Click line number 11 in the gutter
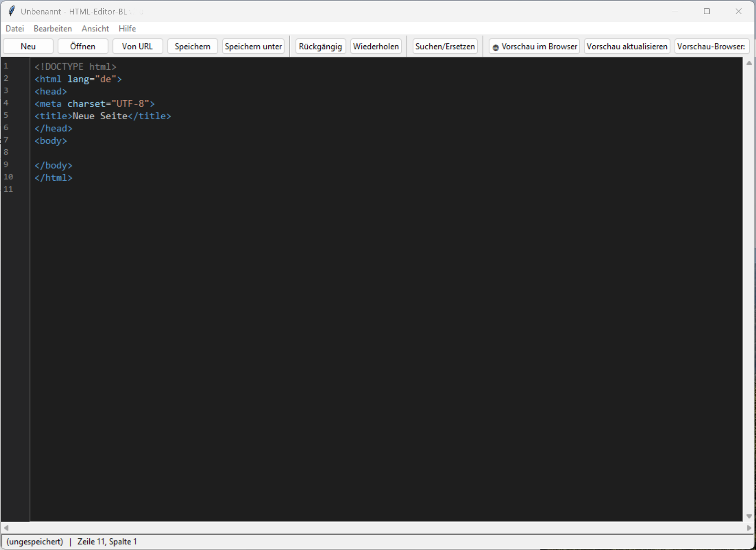Viewport: 756px width, 550px height. (x=8, y=189)
